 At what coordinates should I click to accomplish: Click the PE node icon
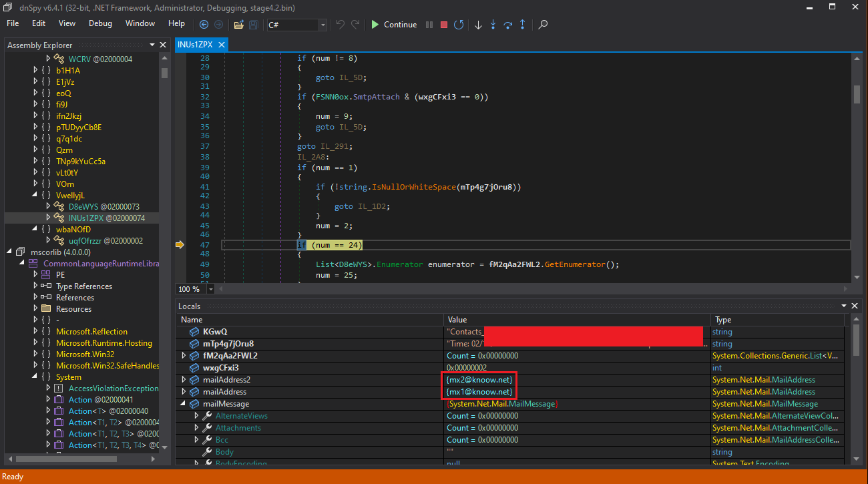click(x=46, y=274)
